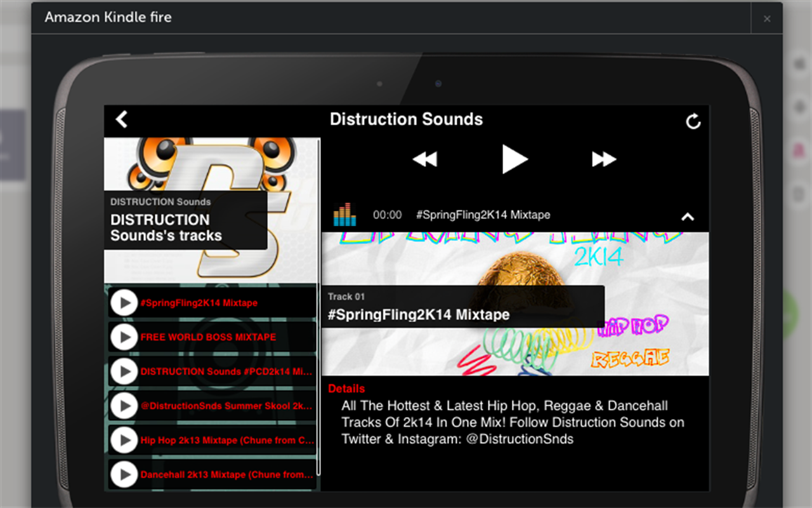Image resolution: width=812 pixels, height=508 pixels.
Task: Play FREE WORLD BOSS MIXTAPE track
Action: pyautogui.click(x=124, y=337)
